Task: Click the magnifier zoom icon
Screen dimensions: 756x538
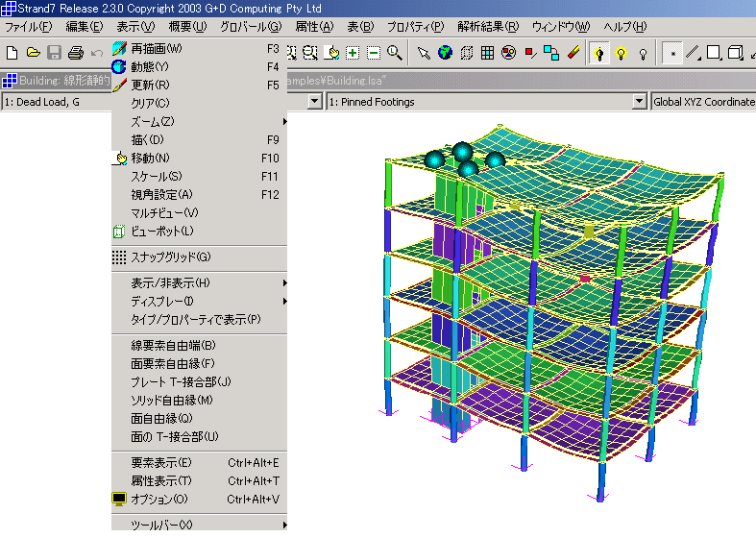Action: [395, 53]
